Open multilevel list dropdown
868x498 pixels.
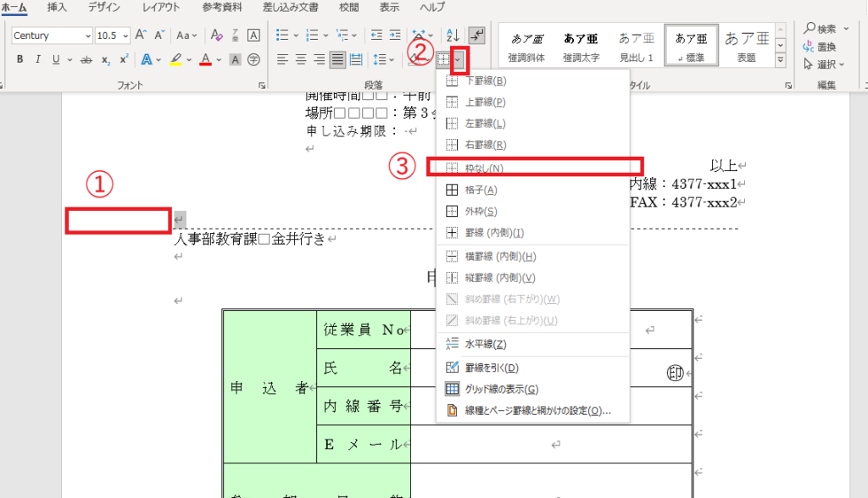(355, 36)
